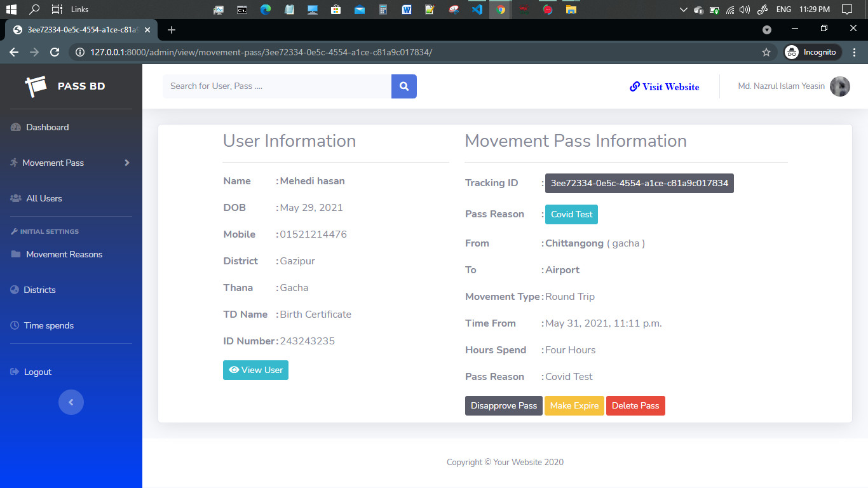Click the Time spends clock icon

(x=15, y=325)
